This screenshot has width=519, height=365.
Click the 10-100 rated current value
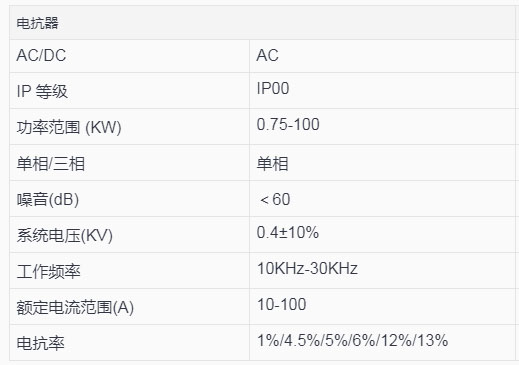[x=281, y=304]
